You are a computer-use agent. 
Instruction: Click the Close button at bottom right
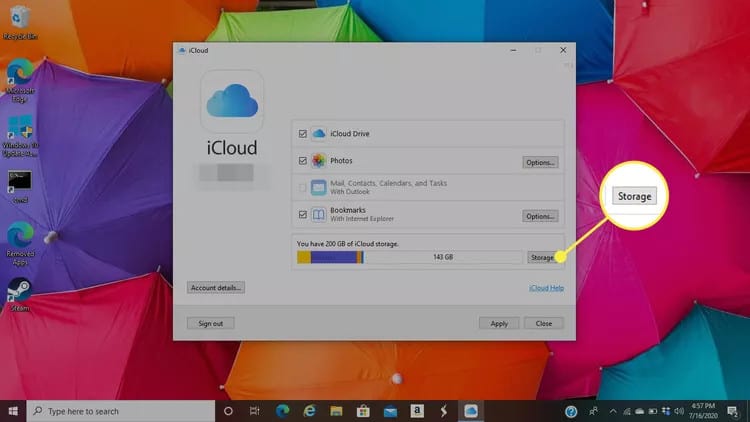(544, 323)
